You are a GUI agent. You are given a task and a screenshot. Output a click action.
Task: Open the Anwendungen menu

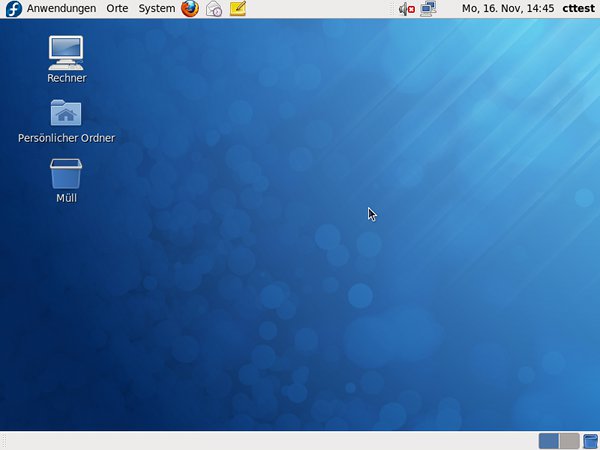click(61, 8)
